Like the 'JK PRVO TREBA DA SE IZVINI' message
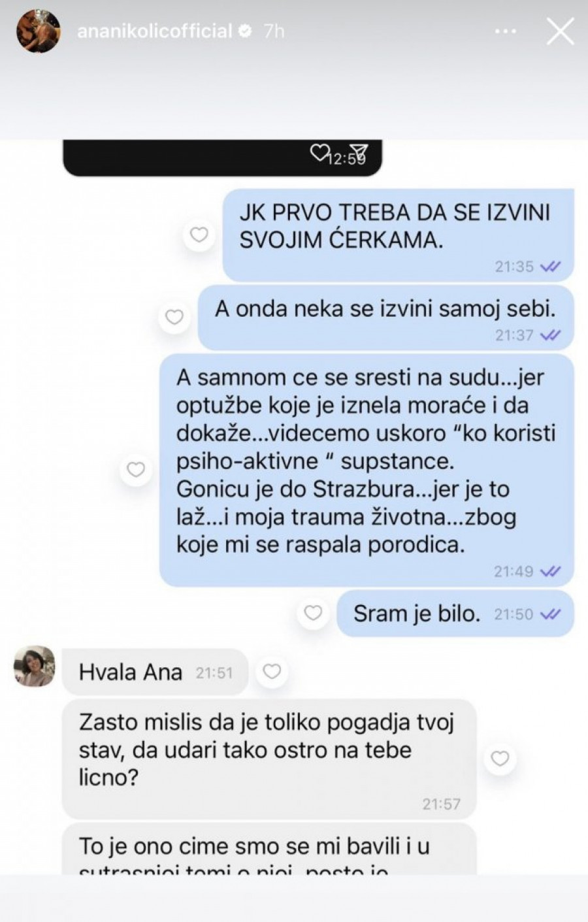Screen dimensions: 588x922 [x=199, y=235]
